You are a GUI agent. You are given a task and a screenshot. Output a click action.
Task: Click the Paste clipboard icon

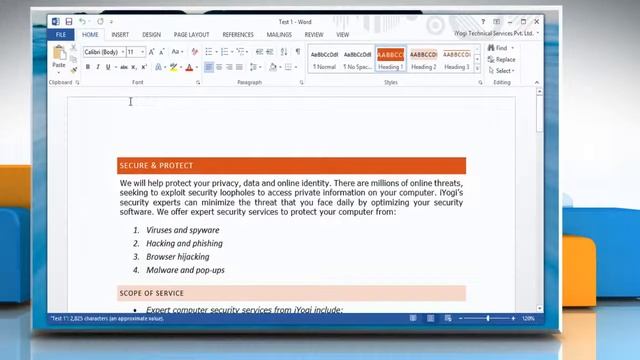(59, 53)
